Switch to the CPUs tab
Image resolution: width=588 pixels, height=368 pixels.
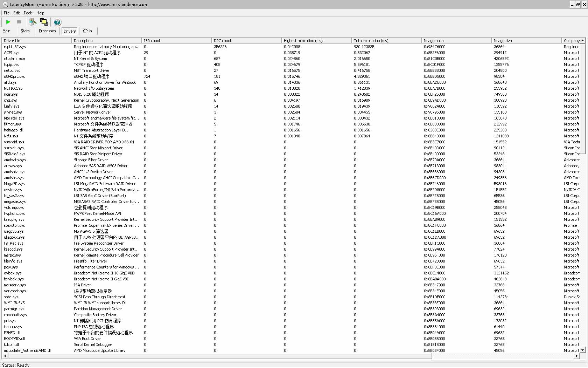[87, 31]
